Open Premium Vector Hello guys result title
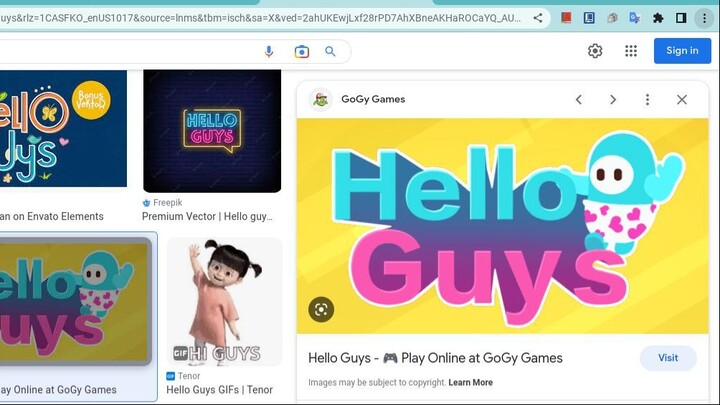720x405 pixels. tap(207, 216)
